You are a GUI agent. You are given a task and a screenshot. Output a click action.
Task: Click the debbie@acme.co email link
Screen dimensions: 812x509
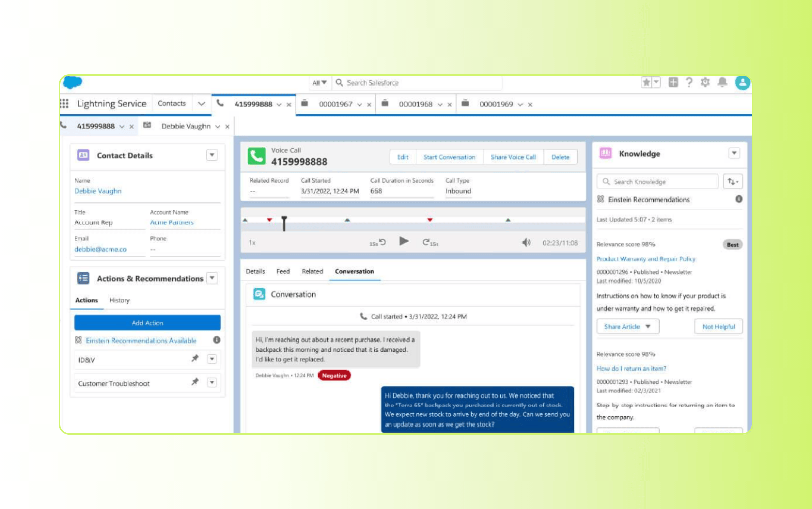pos(100,249)
